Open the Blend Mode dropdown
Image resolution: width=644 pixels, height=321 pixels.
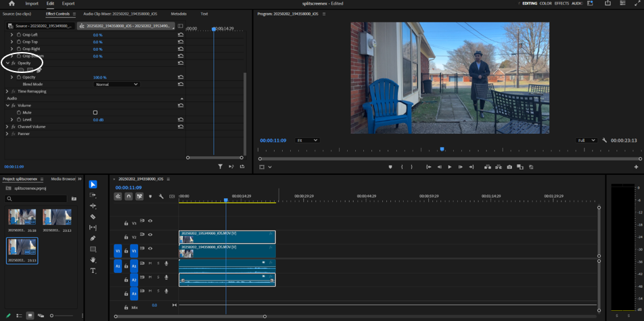(116, 84)
